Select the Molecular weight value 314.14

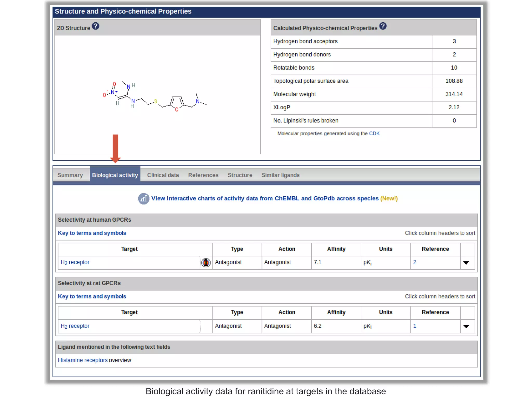(454, 94)
